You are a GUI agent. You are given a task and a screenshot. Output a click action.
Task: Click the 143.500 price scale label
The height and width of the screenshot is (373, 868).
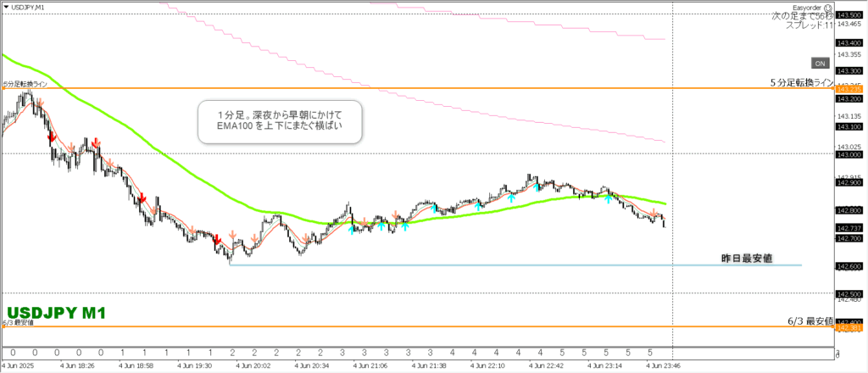(x=849, y=15)
